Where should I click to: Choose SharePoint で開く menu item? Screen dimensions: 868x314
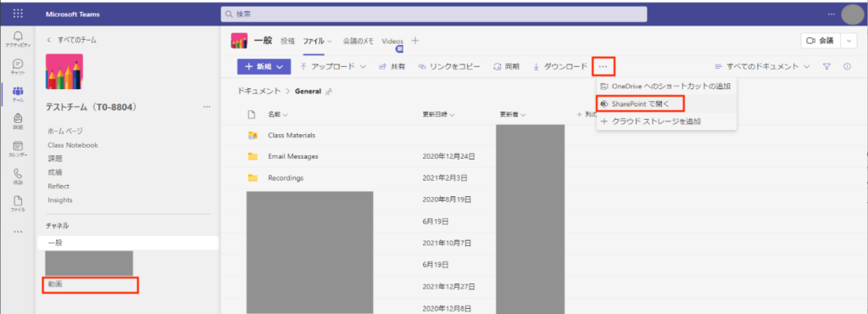click(666, 104)
